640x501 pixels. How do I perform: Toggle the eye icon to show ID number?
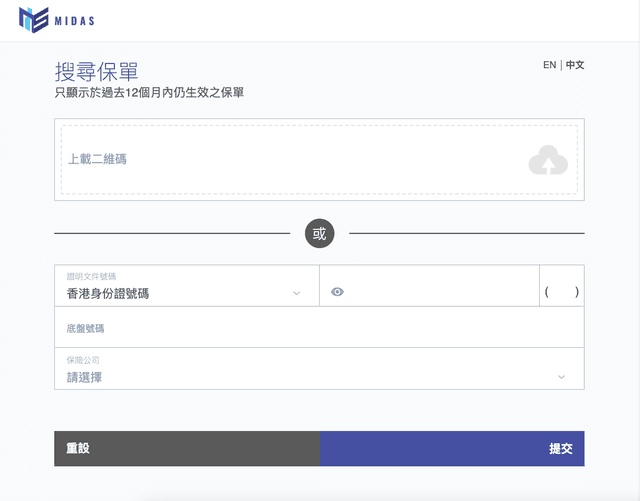pyautogui.click(x=337, y=292)
